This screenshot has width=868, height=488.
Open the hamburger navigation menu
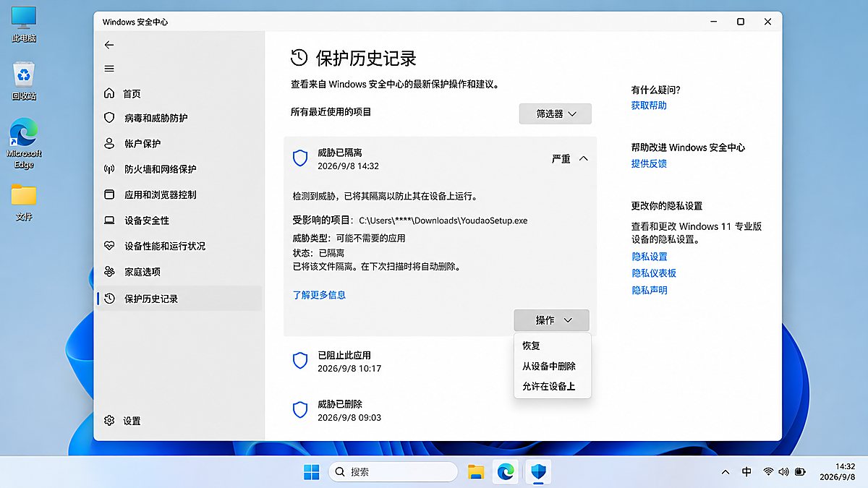pos(109,69)
